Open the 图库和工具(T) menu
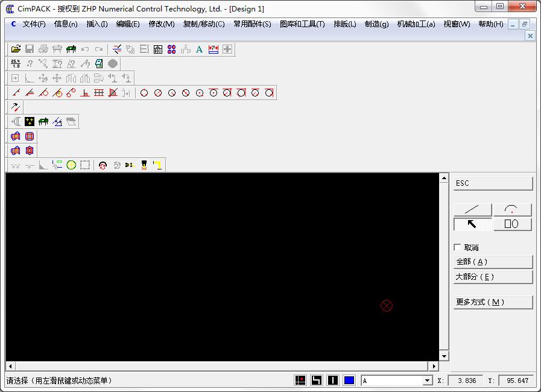The width and height of the screenshot is (541, 392). [302, 24]
